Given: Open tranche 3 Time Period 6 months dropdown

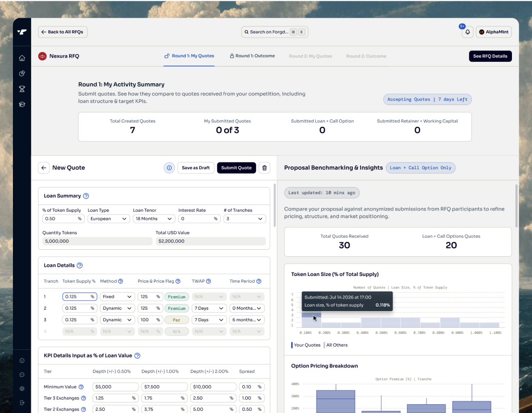Looking at the screenshot, I should [247, 320].
